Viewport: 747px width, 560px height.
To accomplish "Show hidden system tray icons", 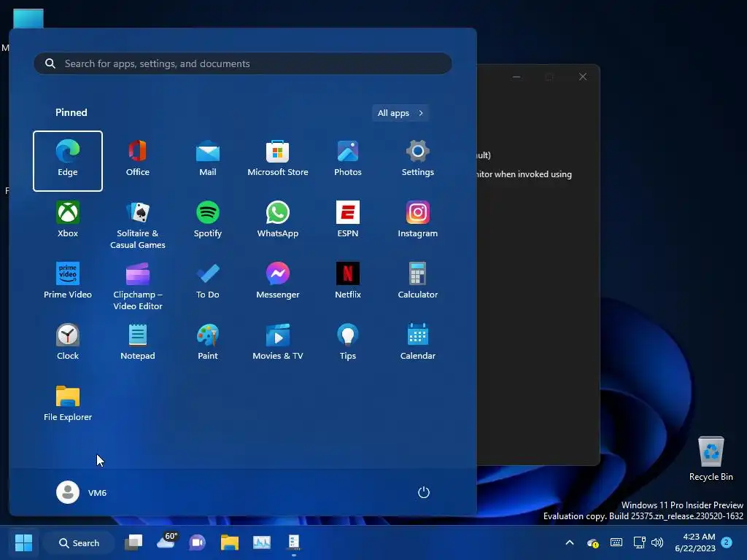I will (570, 542).
